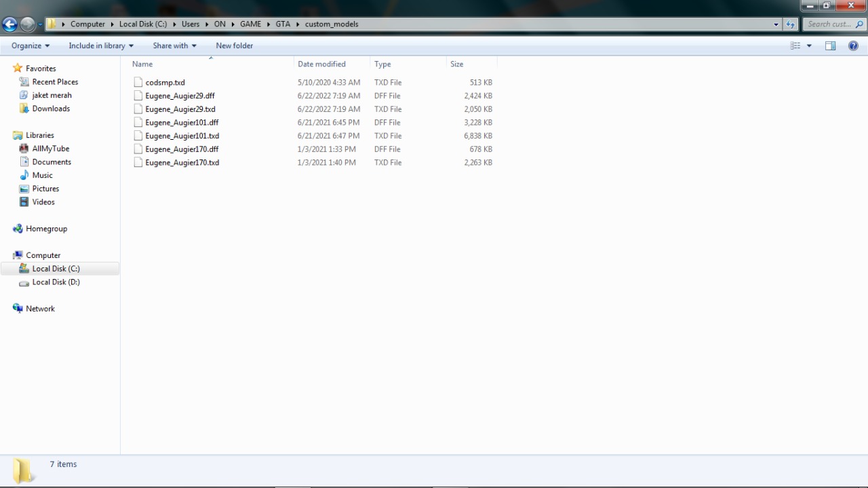Select Local Disk (C:) in navigation pane

click(56, 269)
